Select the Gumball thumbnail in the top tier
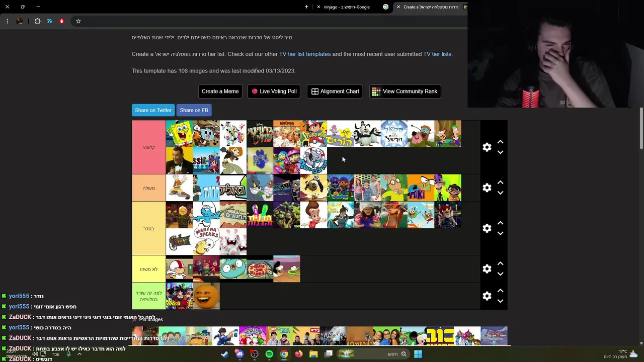 206,134
